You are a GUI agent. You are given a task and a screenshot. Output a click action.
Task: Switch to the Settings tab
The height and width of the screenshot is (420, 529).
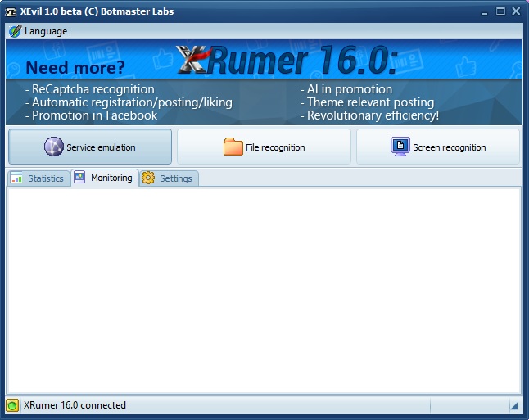coord(169,178)
